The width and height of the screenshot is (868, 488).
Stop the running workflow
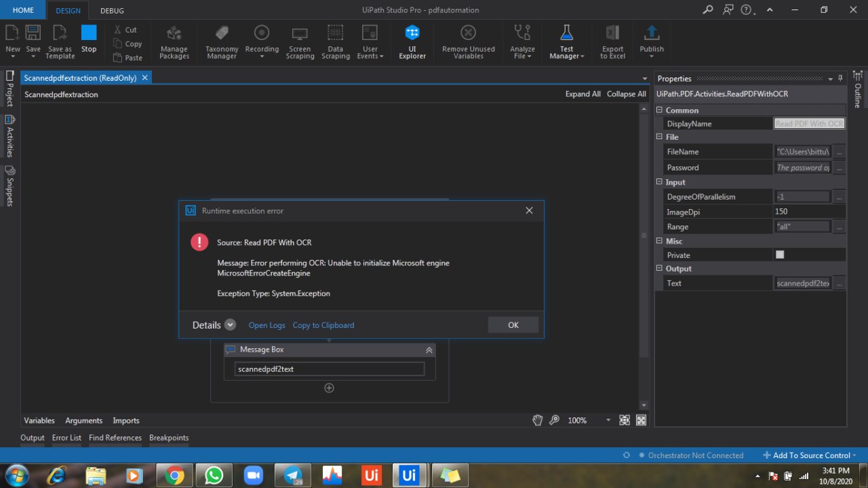coord(89,39)
